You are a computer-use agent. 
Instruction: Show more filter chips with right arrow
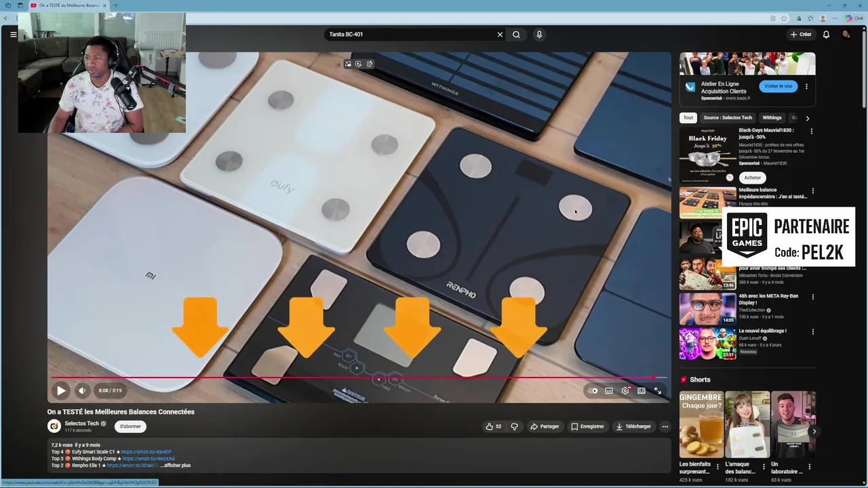point(807,118)
